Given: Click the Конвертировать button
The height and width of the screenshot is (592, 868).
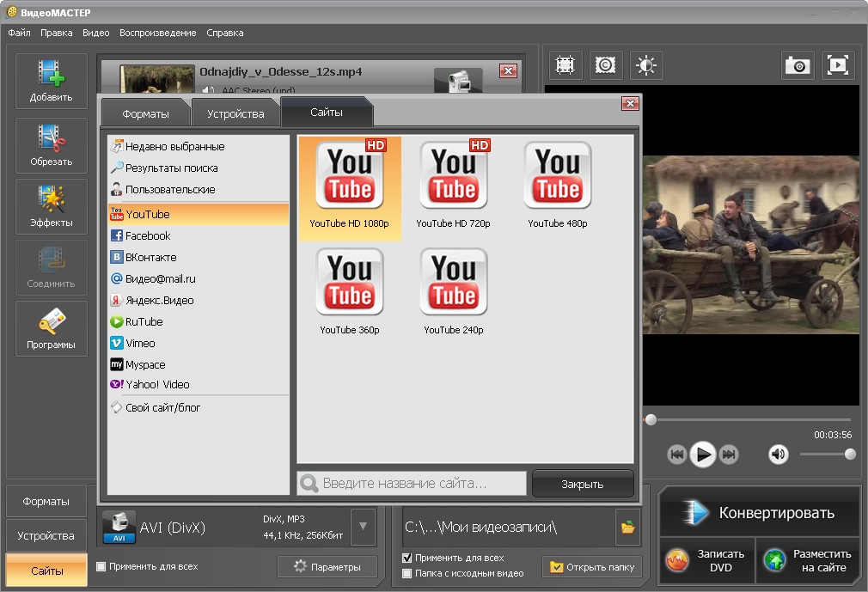Looking at the screenshot, I should click(760, 513).
